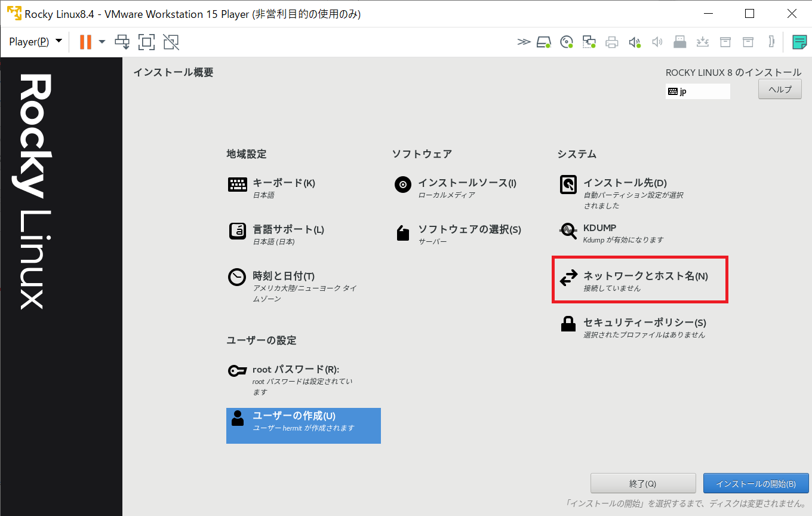Click 'ユーザー hermit が作成されます' text
The width and height of the screenshot is (812, 516).
(303, 428)
